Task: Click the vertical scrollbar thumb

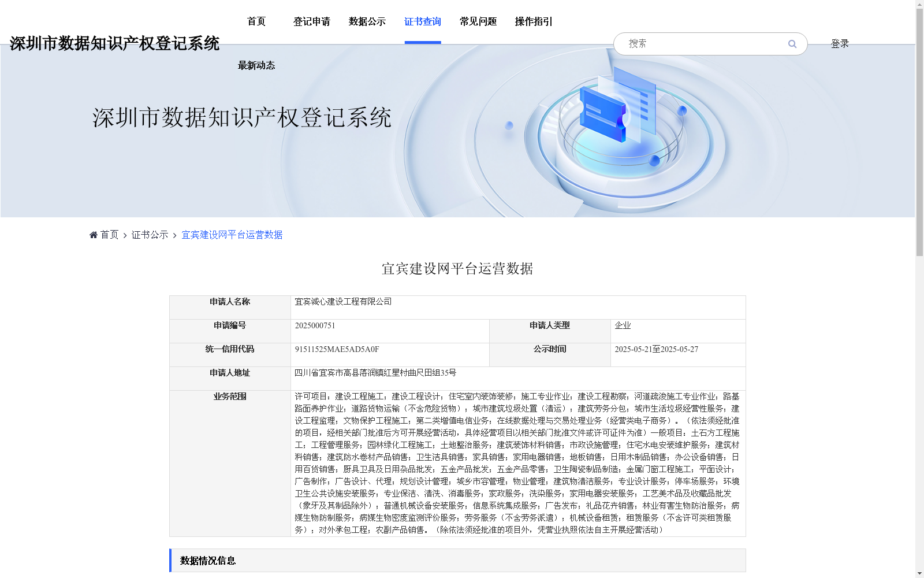Action: pos(919,132)
